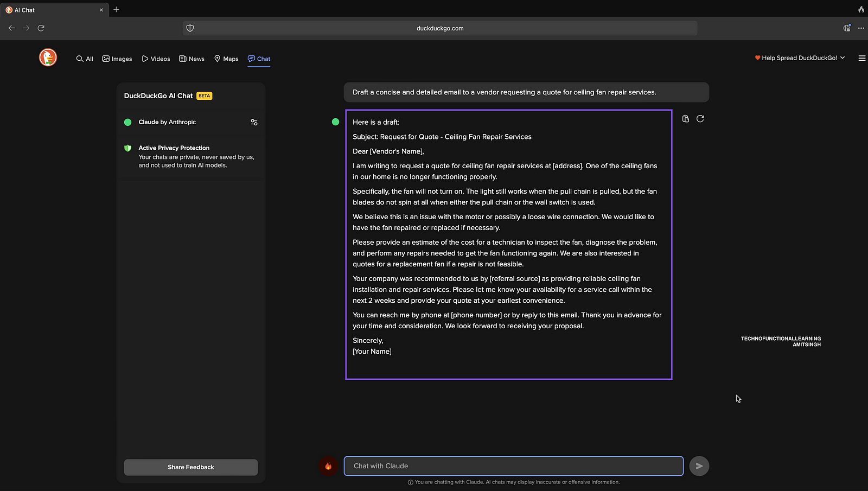Switch to the News search tab

click(192, 59)
